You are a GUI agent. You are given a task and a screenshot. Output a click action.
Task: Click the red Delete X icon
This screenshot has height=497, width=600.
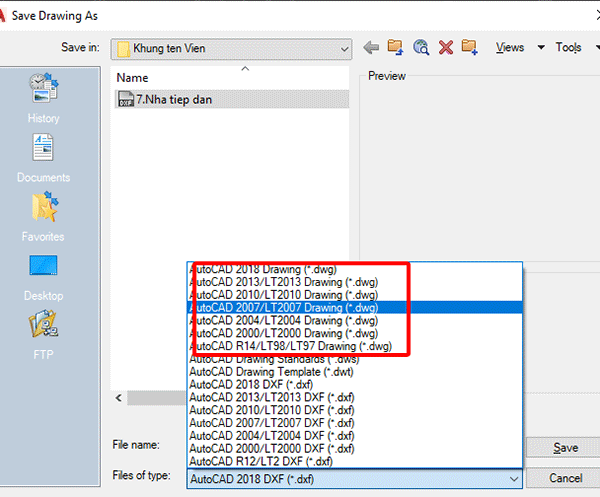point(446,48)
